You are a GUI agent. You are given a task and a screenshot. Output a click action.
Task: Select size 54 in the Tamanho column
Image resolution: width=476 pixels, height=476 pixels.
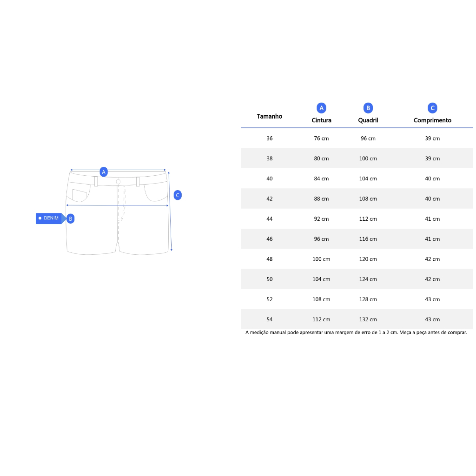270,319
